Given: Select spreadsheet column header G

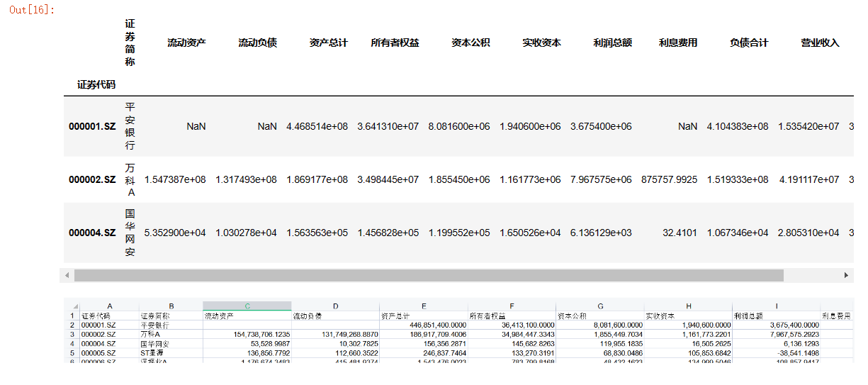Looking at the screenshot, I should (600, 306).
